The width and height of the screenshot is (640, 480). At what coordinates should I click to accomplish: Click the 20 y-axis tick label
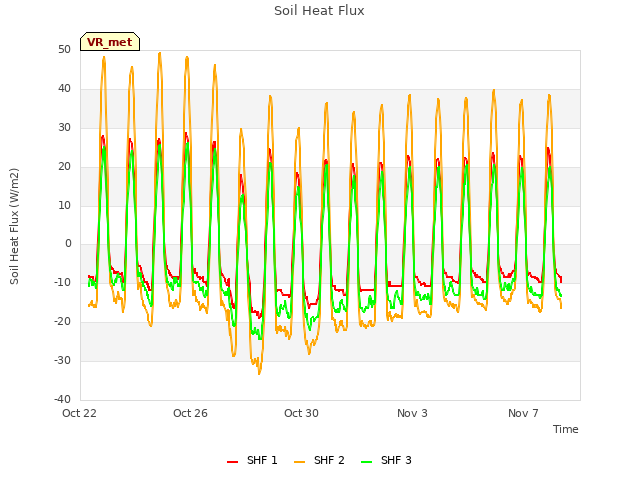tap(64, 167)
